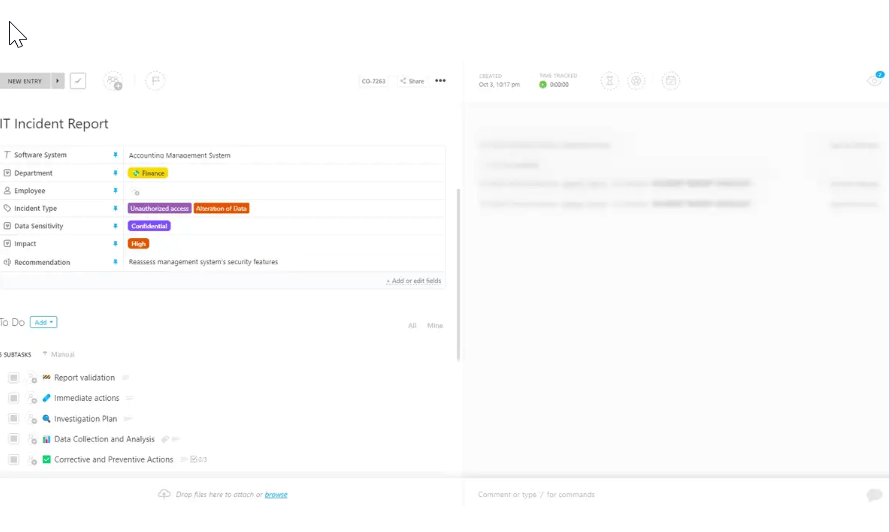Set priority using the flag icon
890x532 pixels.
coord(155,81)
